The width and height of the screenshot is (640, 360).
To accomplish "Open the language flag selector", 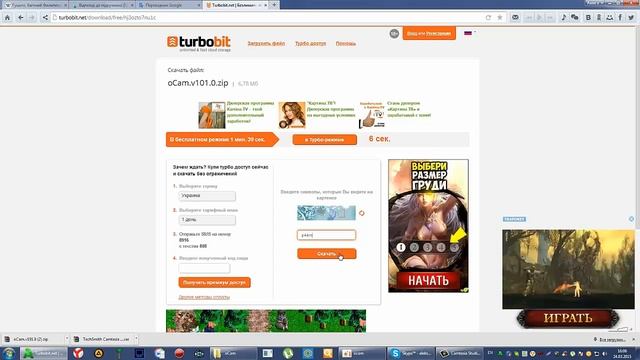I will point(470,33).
